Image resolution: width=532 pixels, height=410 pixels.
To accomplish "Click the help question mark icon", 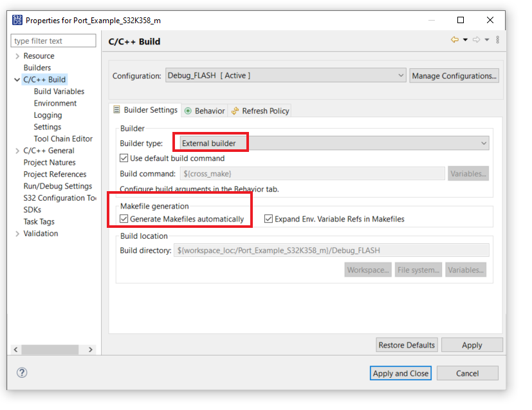I will coord(23,373).
